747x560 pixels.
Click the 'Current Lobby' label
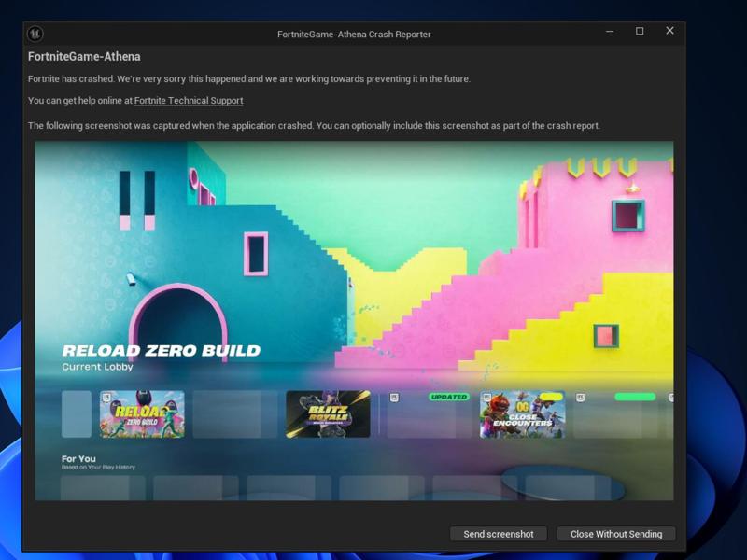tap(97, 367)
